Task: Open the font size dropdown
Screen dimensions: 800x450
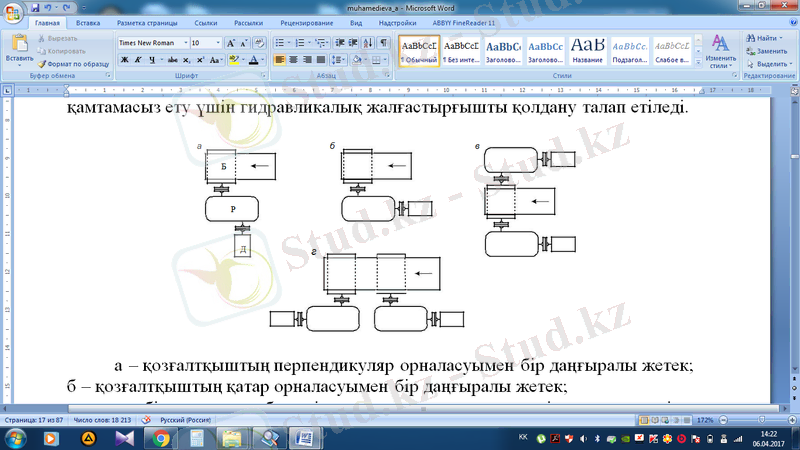Action: (218, 43)
